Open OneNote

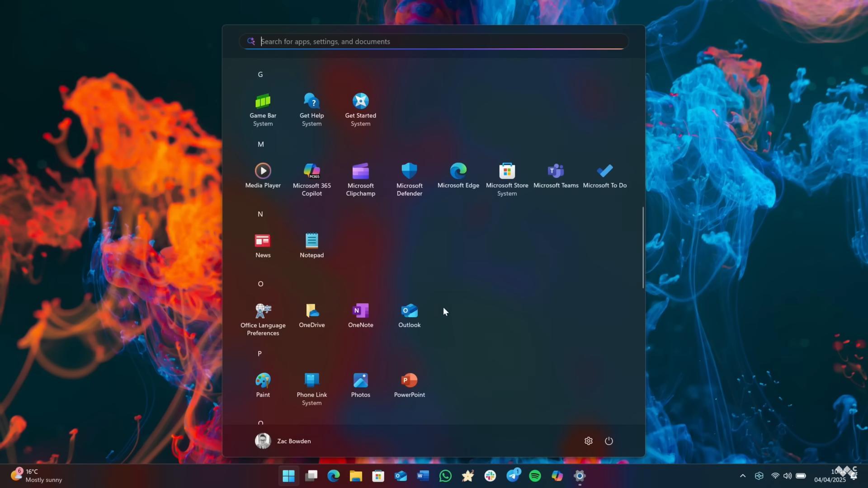pos(360,315)
